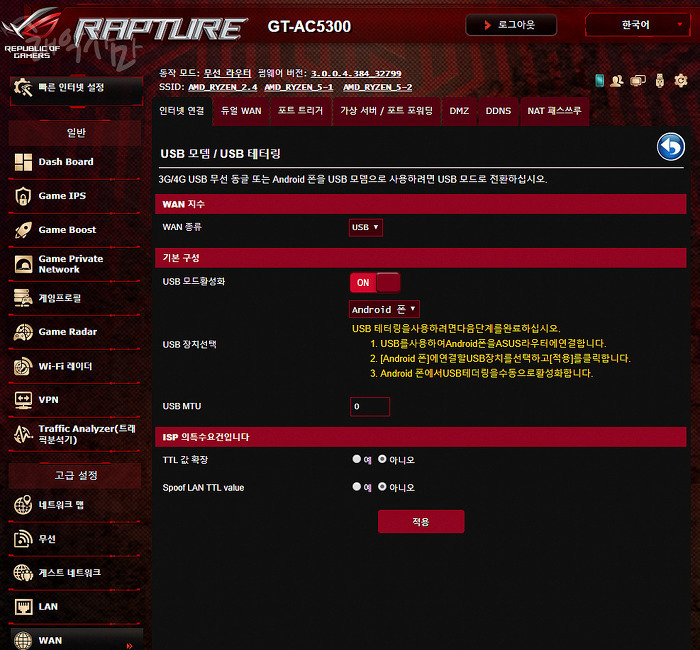Screen dimensions: 700x650
Task: Click the AMD_RYZEN_5-2 SSID link
Action: click(377, 87)
